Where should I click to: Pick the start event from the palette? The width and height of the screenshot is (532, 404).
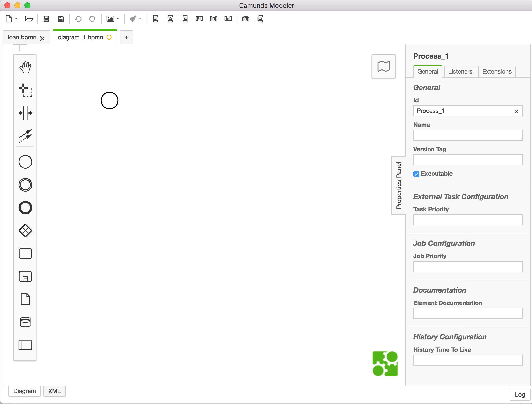point(25,162)
